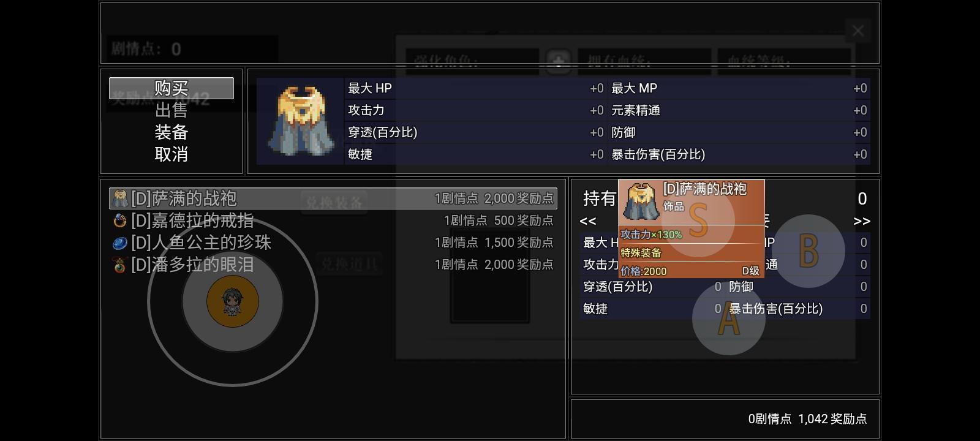Click the Pandora's tear potion icon
Screen dimensions: 980x441
(x=120, y=265)
